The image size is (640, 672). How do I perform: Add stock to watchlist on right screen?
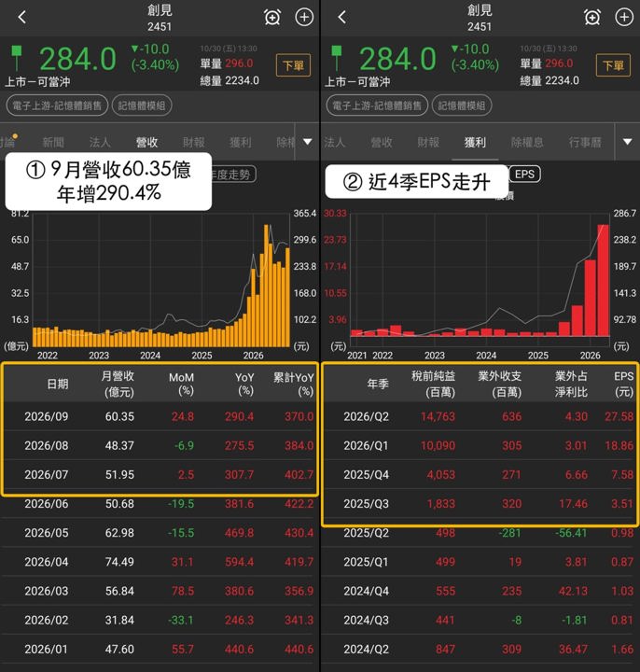tap(624, 17)
